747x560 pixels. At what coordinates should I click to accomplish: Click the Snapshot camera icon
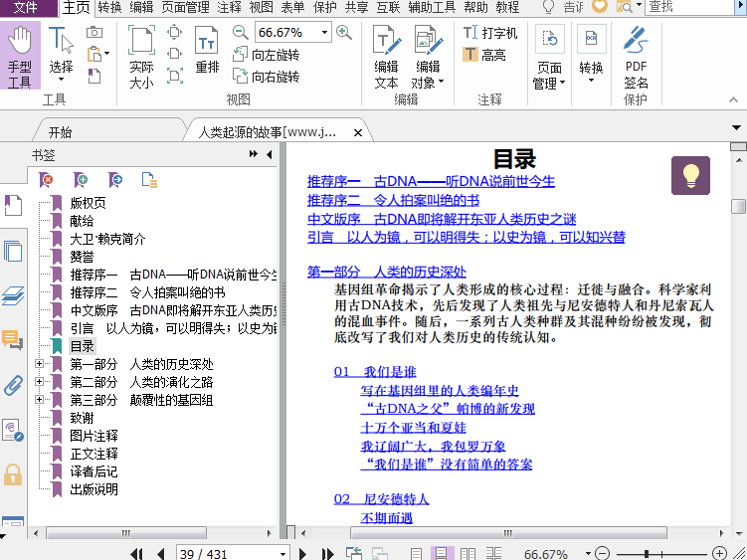(x=94, y=32)
